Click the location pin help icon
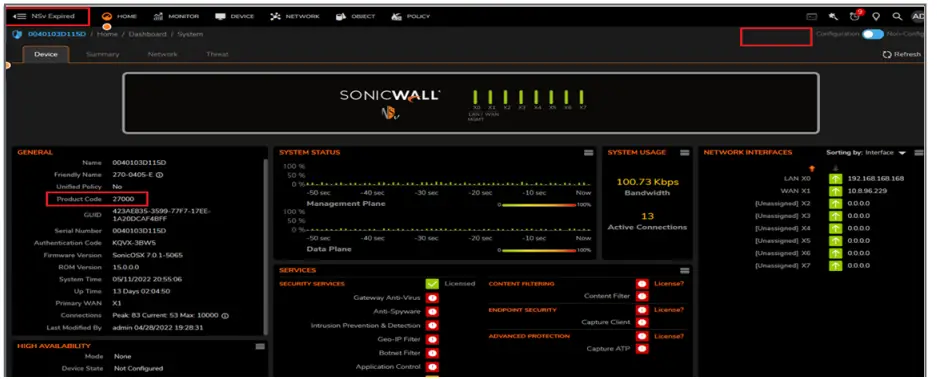This screenshot has height=379, width=937. pyautogui.click(x=876, y=17)
